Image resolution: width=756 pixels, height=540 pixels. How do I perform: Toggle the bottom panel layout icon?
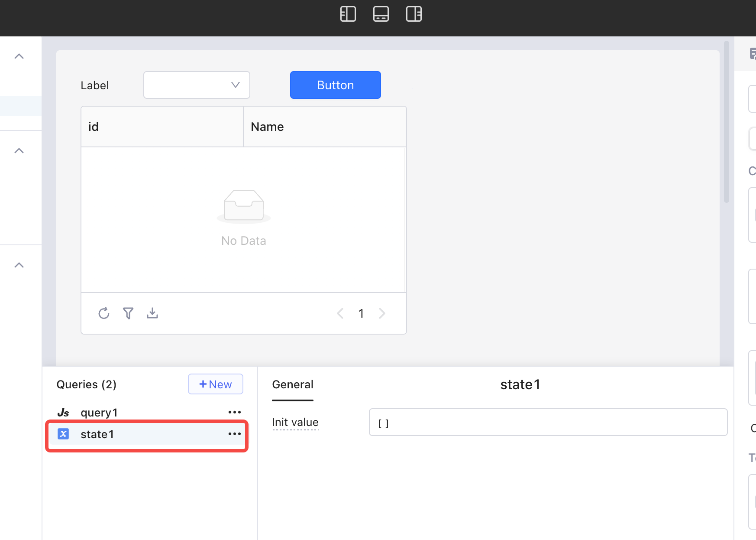[381, 14]
